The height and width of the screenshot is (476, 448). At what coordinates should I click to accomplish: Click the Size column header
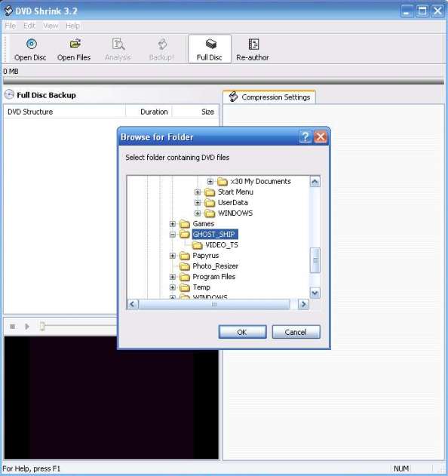[x=195, y=112]
